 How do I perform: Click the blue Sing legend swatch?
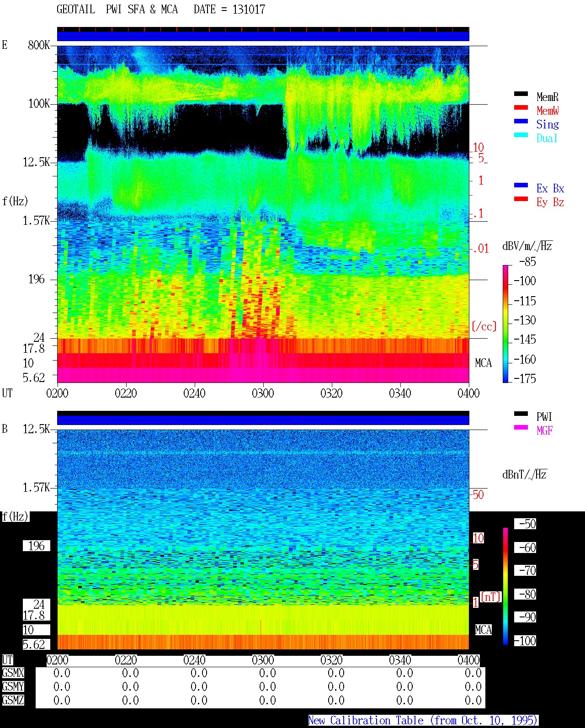[x=521, y=122]
